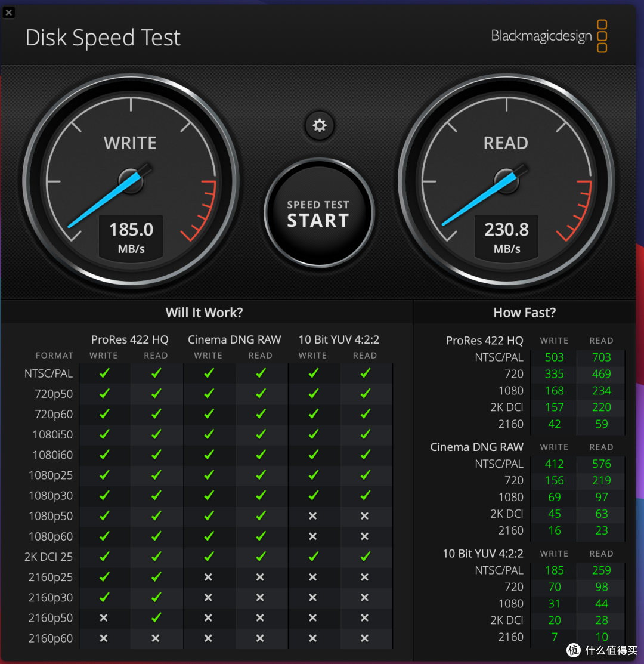Click Cinema DNG RAW header in Will It Work

(x=234, y=339)
